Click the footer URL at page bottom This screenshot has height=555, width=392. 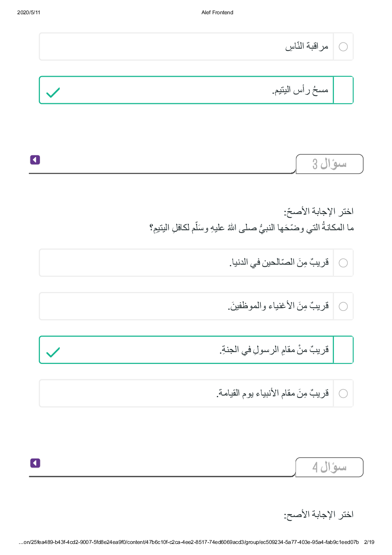[188, 542]
